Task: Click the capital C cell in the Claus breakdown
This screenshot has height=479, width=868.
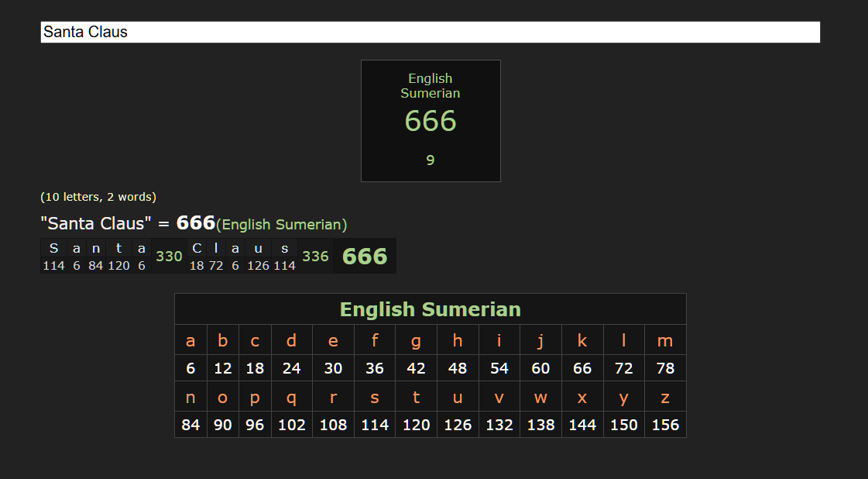Action: 197,248
